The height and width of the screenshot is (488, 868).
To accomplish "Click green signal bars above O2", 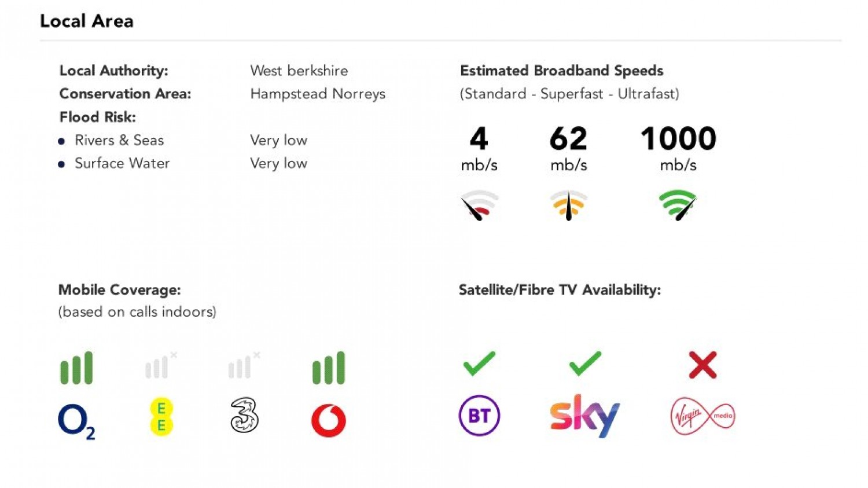I will click(76, 368).
